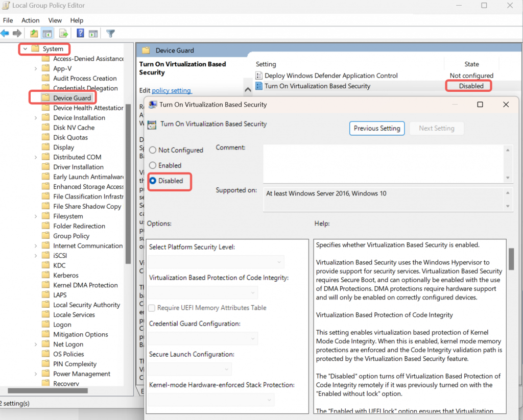Open the Virtualization Based Protection of Code Integrity dropdown
523x420 pixels.
(x=203, y=292)
